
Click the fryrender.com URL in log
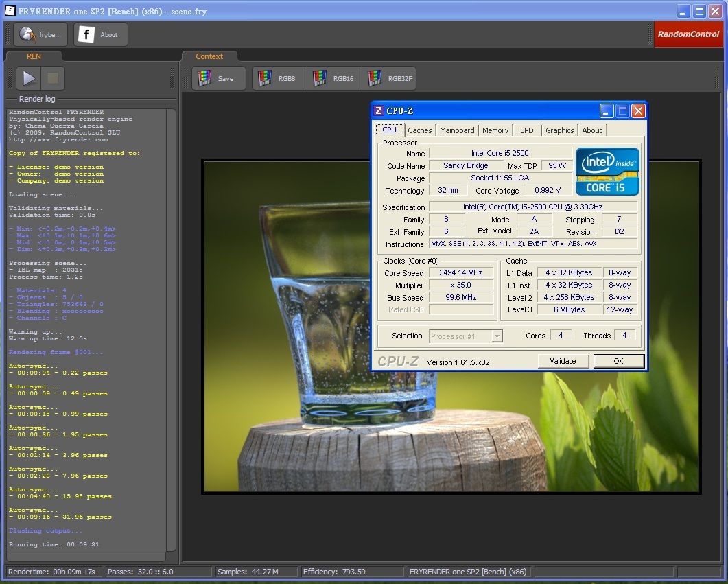coord(58,139)
